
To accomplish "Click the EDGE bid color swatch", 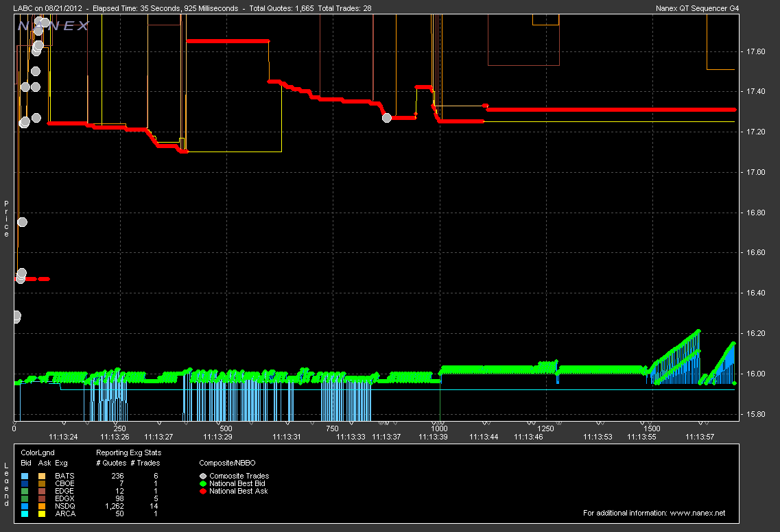I will (25, 491).
